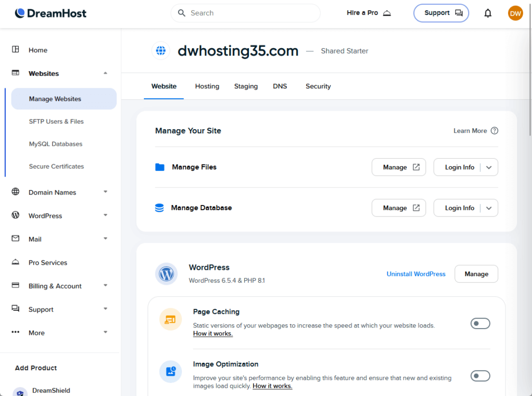Image resolution: width=532 pixels, height=396 pixels.
Task: Enable the Image Optimization toggle
Action: [x=480, y=376]
